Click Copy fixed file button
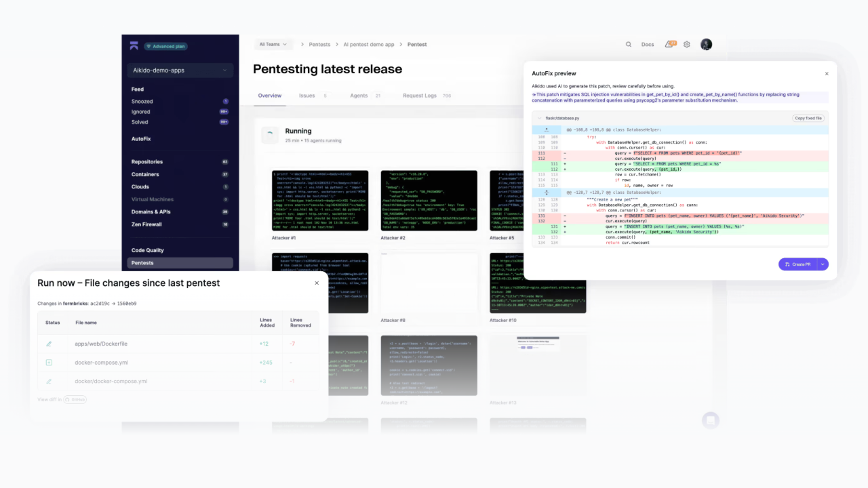Viewport: 868px width, 488px height. [x=808, y=118]
